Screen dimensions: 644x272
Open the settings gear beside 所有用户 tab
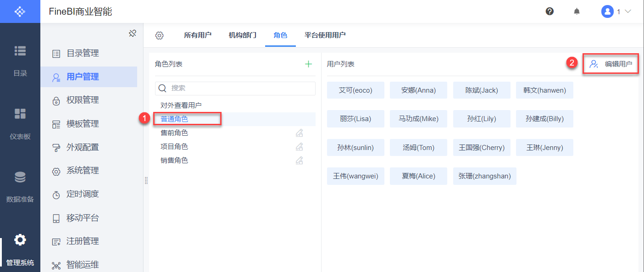pos(159,35)
